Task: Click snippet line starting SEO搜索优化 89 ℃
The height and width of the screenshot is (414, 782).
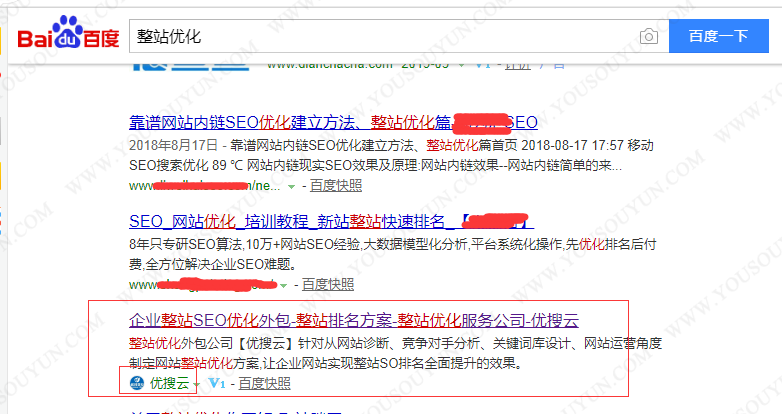Action: [x=375, y=165]
